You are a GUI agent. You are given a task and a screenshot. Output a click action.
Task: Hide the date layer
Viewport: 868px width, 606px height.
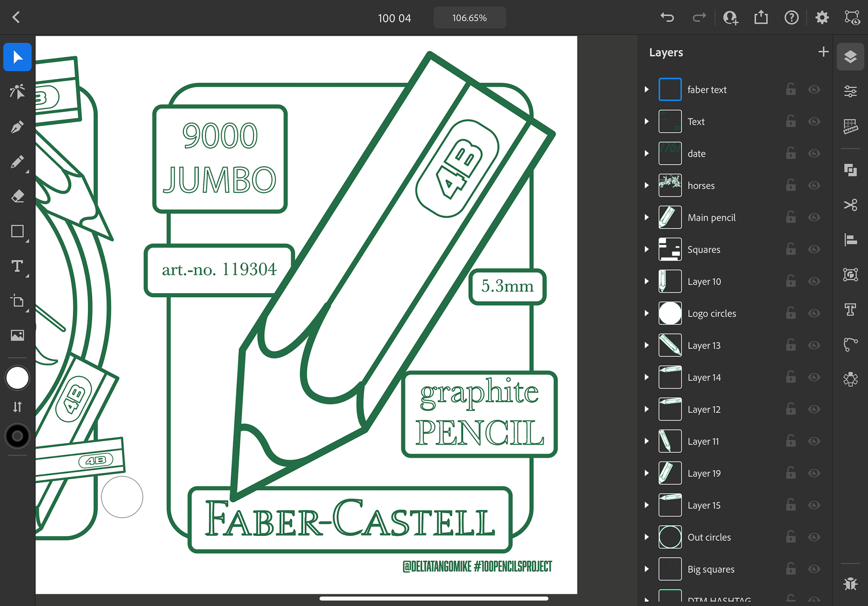tap(814, 154)
